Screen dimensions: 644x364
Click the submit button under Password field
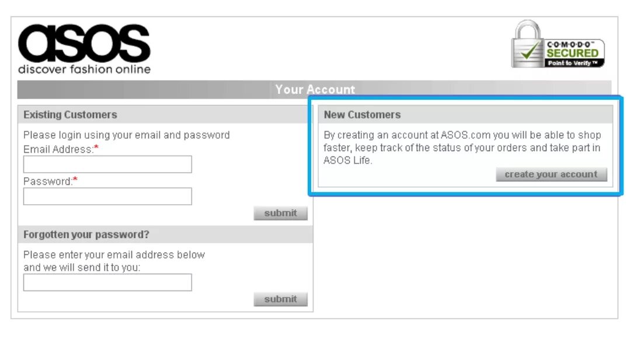pyautogui.click(x=280, y=213)
